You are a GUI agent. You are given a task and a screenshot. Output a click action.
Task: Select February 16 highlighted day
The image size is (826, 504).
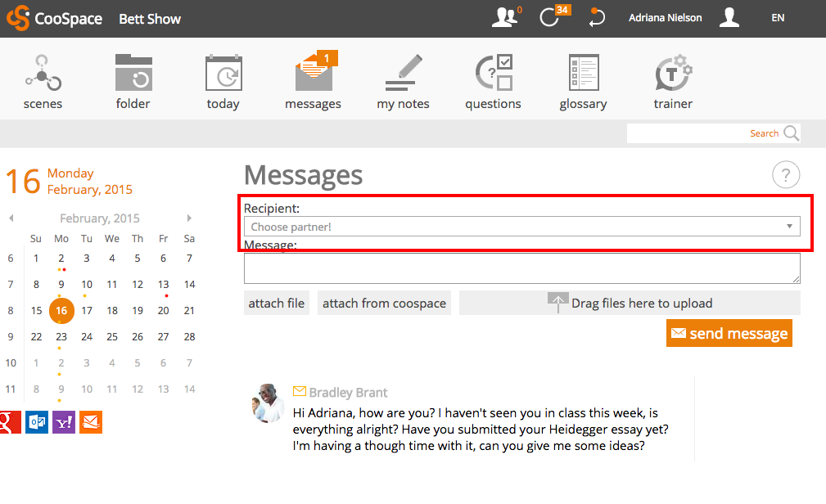point(61,311)
